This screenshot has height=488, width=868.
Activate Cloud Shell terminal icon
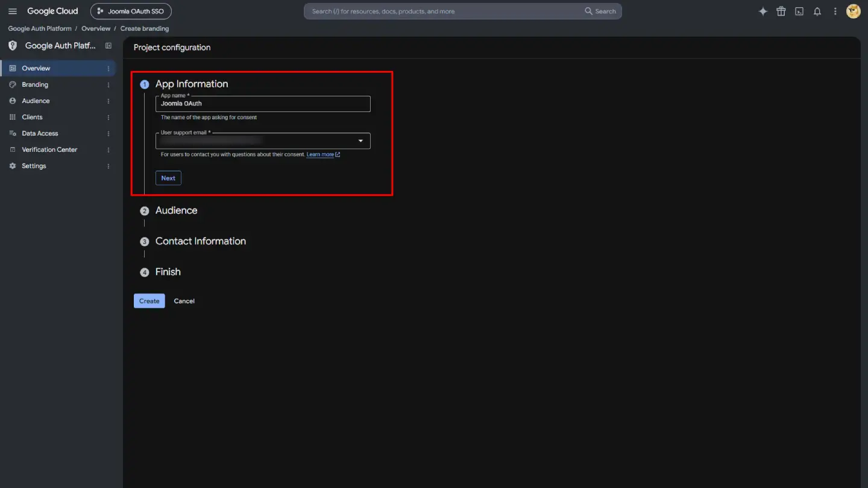click(799, 11)
